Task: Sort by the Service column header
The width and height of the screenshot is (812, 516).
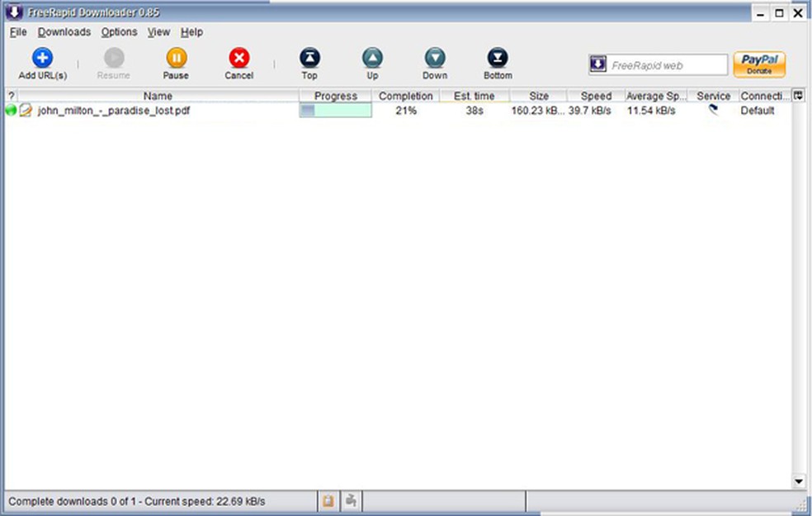Action: (x=713, y=96)
